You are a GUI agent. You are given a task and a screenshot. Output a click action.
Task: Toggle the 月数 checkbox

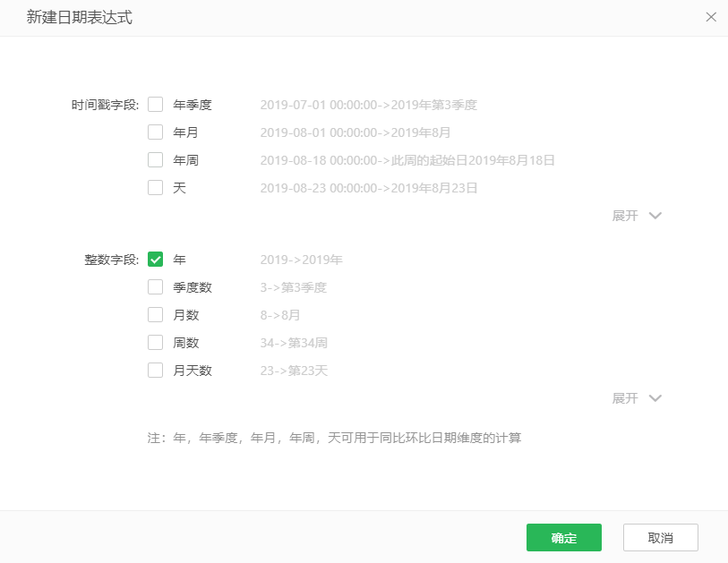[x=155, y=315]
